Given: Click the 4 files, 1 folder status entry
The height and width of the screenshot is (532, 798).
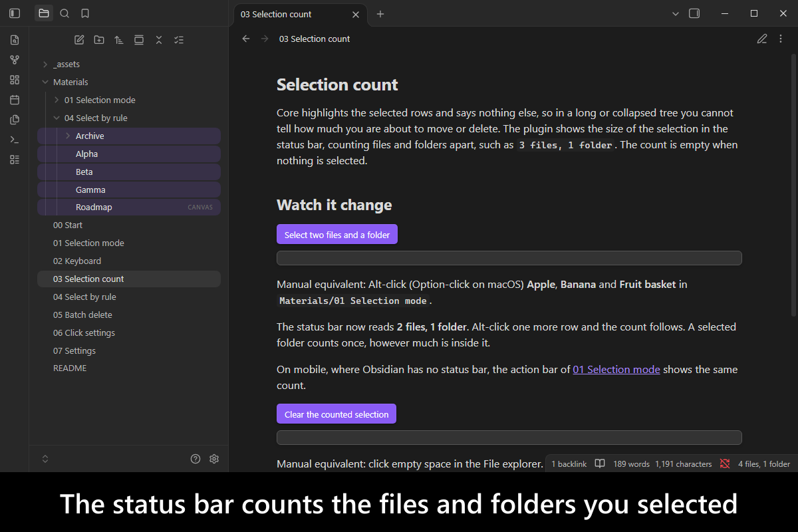Looking at the screenshot, I should tap(764, 464).
